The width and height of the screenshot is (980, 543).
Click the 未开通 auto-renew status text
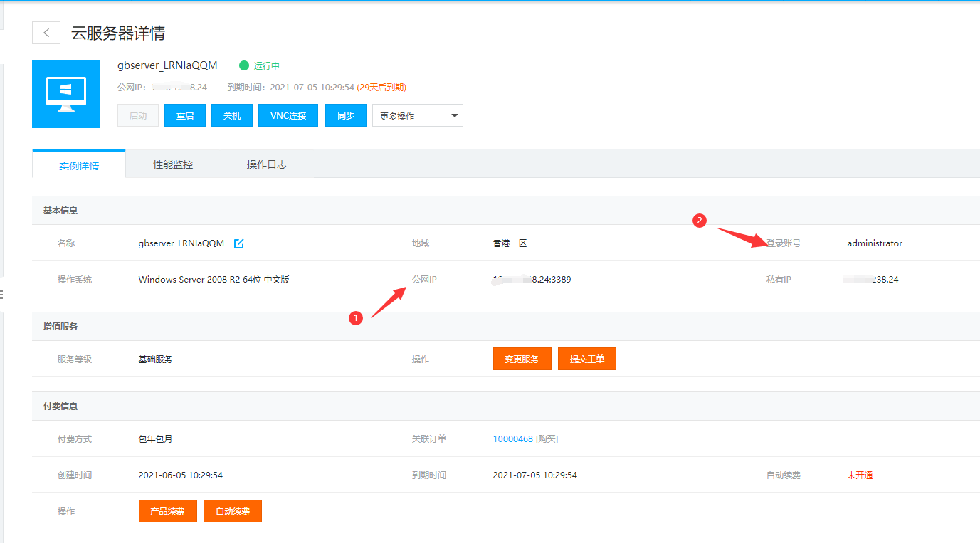tap(860, 475)
